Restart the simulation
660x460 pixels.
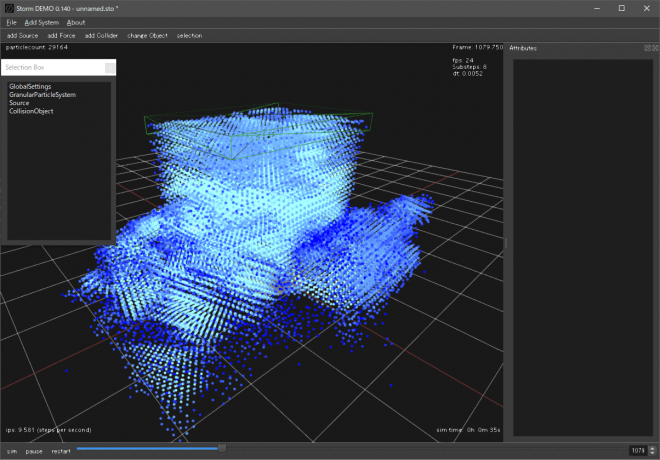pos(61,451)
